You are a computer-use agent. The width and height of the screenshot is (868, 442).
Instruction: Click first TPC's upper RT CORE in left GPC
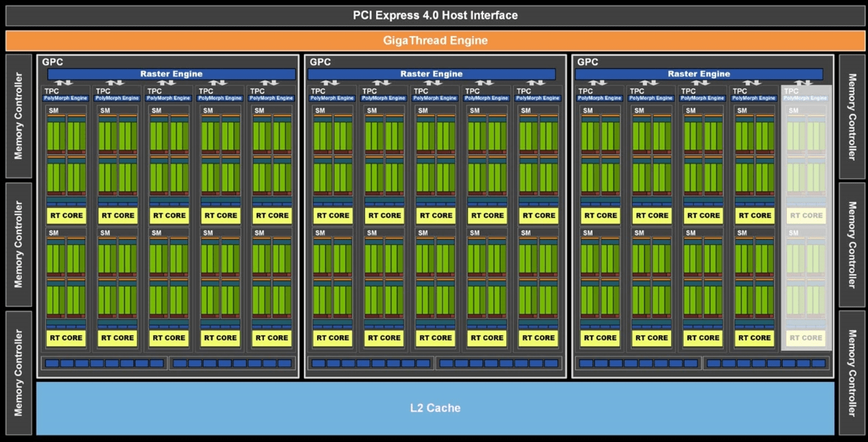point(66,216)
